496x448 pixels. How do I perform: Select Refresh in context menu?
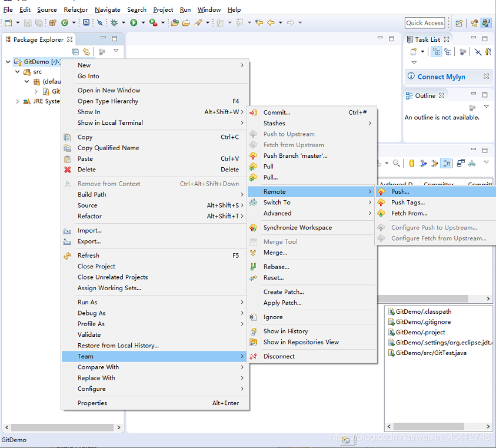point(155,255)
